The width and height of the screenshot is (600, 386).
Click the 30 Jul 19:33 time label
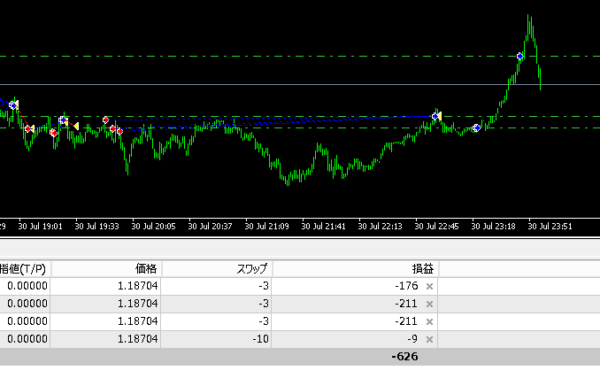tap(97, 226)
